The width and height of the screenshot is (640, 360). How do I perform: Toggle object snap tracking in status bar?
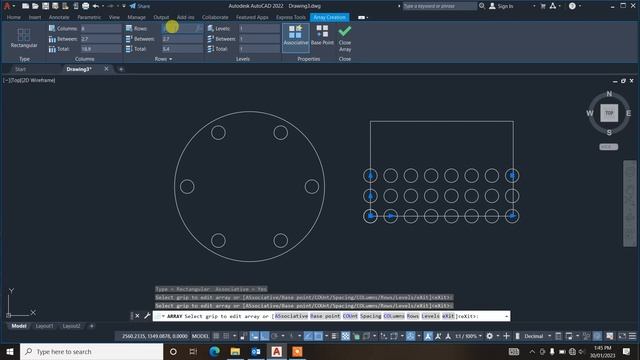(x=308, y=336)
